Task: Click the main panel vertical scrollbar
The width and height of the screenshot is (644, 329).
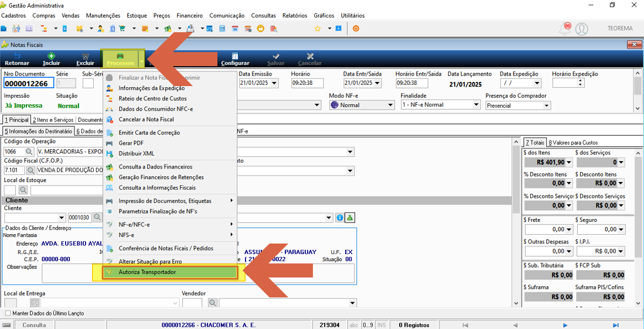Action: tap(516, 222)
